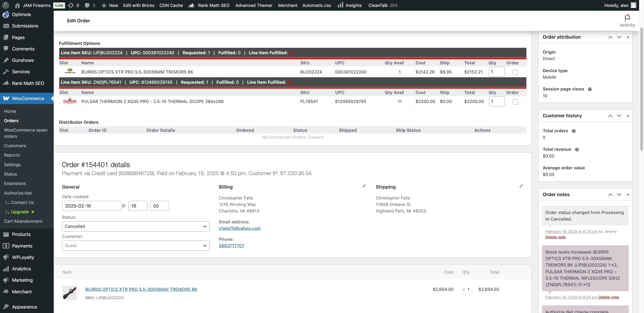Open CleanTalk admin bar item
The height and width of the screenshot is (313, 644).
pos(383,5)
